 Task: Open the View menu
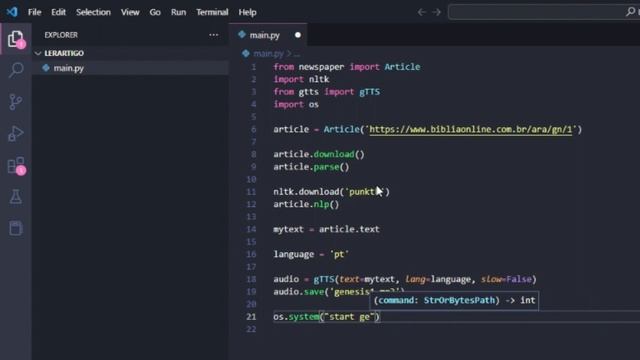click(x=130, y=12)
